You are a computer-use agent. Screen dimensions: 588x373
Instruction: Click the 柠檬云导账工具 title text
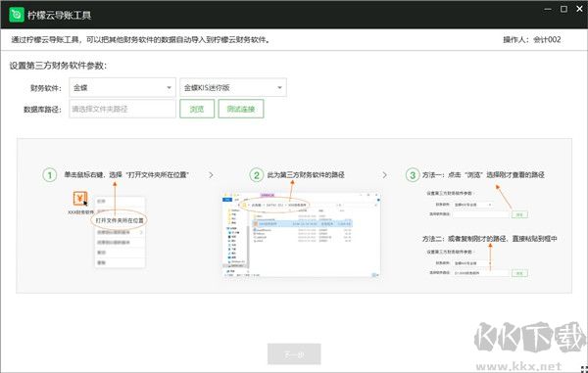pos(59,16)
